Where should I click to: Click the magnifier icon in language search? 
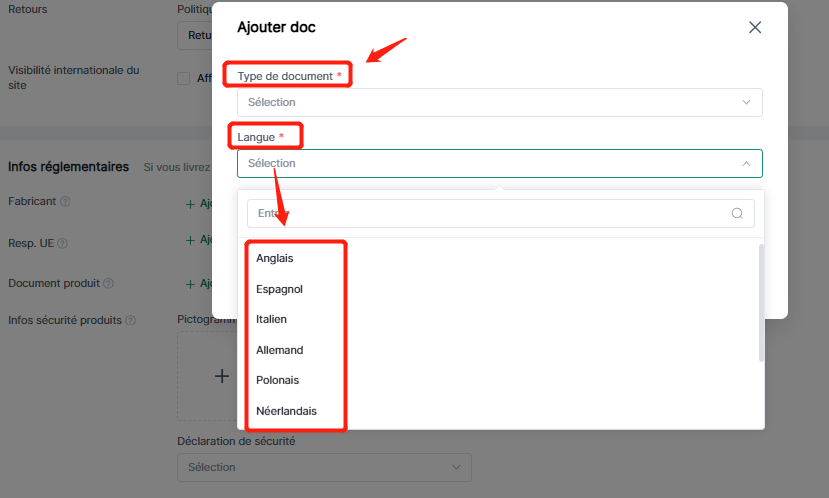pyautogui.click(x=737, y=213)
